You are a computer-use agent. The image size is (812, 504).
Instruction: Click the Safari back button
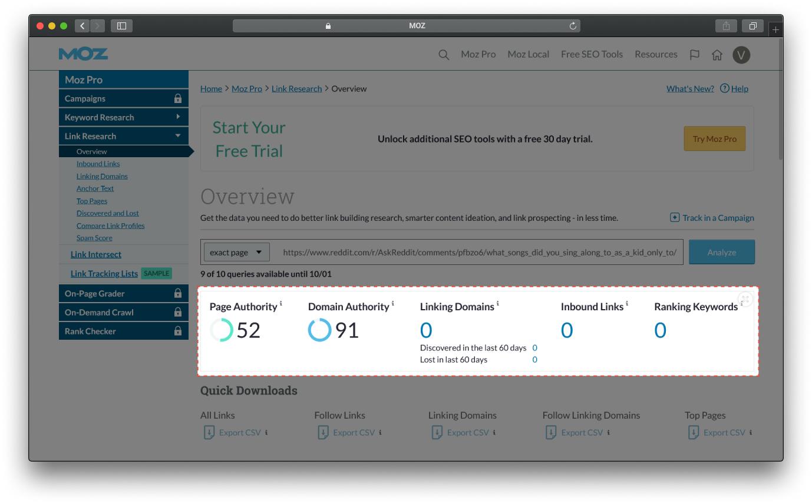(x=82, y=26)
